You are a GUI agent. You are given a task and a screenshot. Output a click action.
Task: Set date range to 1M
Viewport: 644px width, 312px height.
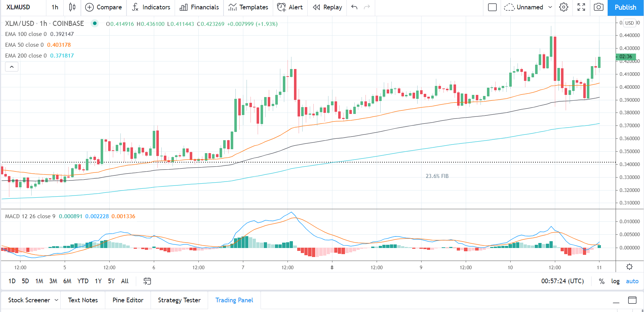(39, 281)
